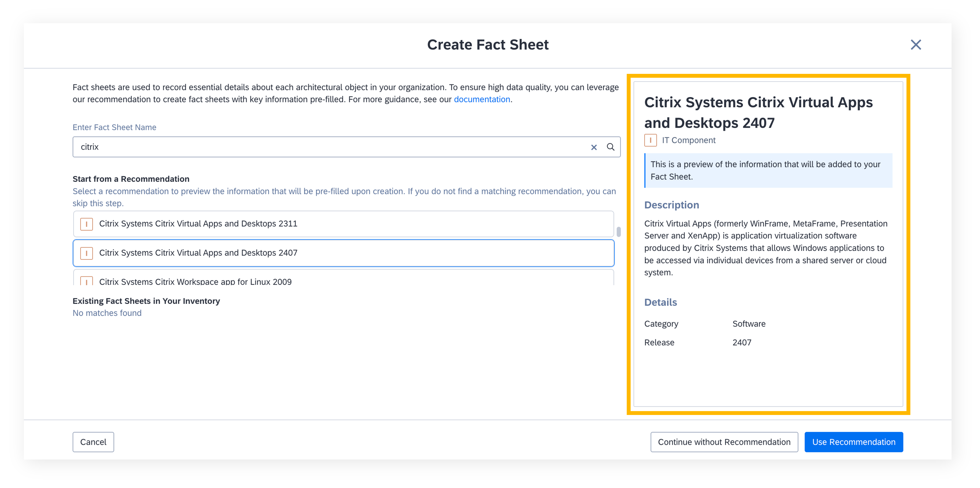This screenshot has width=980, height=488.
Task: Close the Create Fact Sheet dialog
Action: 915,45
